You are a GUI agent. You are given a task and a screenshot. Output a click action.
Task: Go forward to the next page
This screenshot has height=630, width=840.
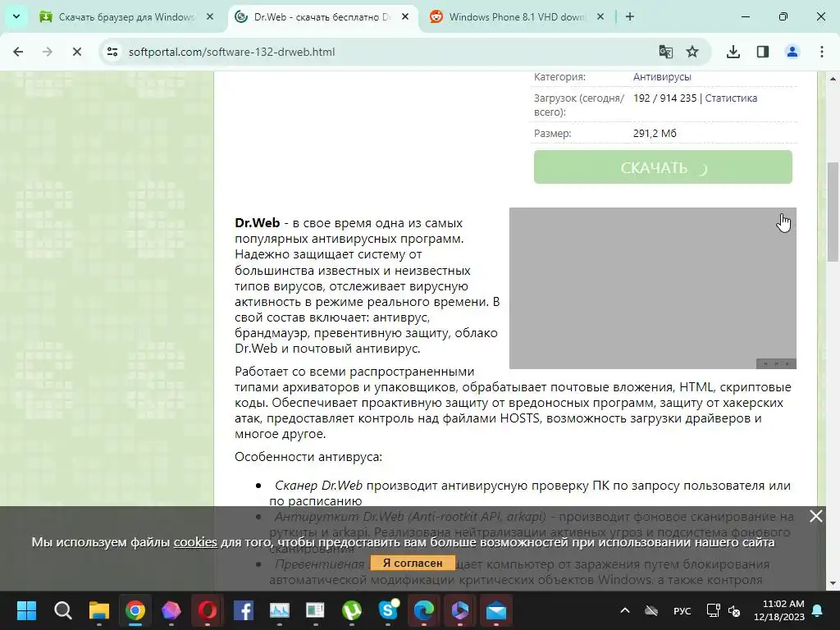point(47,52)
